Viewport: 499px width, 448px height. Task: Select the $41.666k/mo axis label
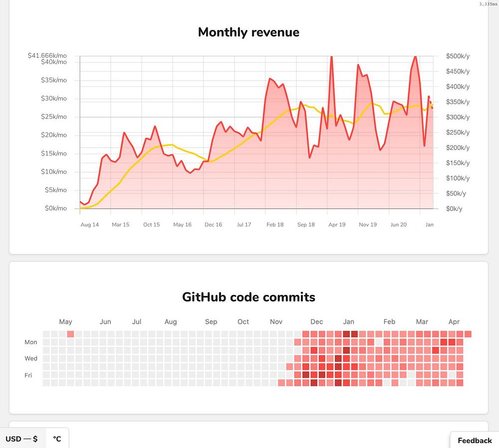[x=47, y=55]
